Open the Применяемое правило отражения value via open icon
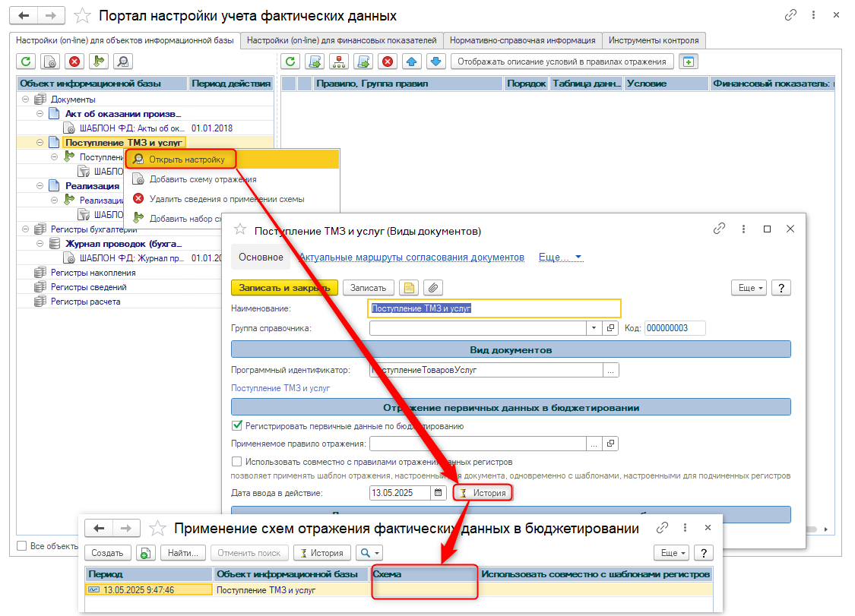The height and width of the screenshot is (616, 855). point(611,444)
